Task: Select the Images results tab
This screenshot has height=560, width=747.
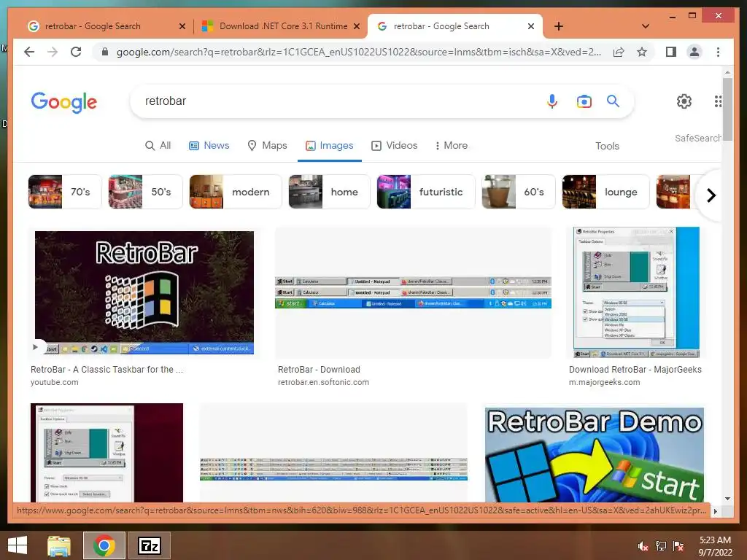Action: click(x=329, y=146)
